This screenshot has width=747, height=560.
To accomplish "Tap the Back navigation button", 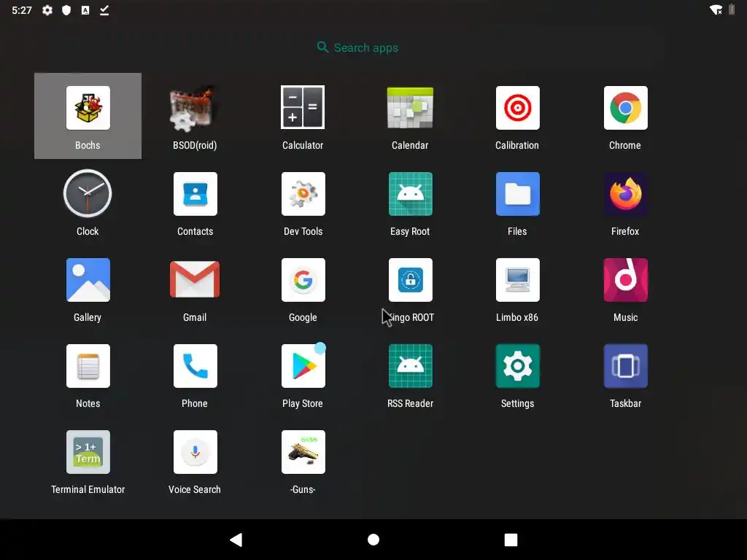I will pyautogui.click(x=236, y=540).
